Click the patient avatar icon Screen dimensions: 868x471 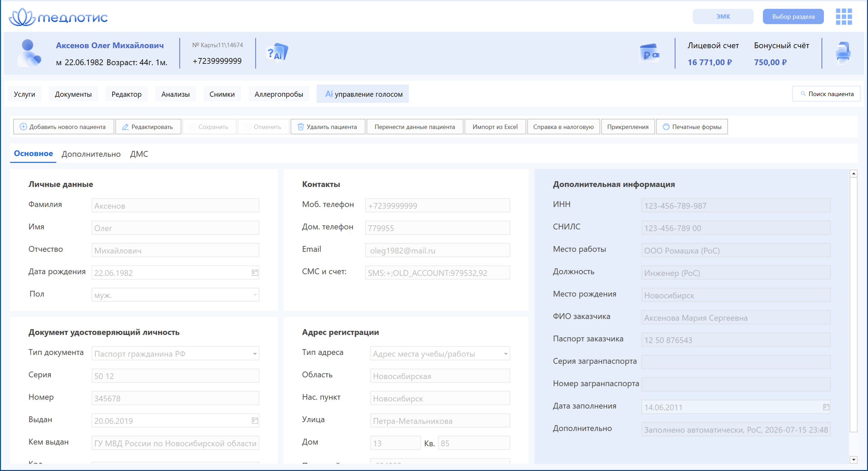point(29,53)
